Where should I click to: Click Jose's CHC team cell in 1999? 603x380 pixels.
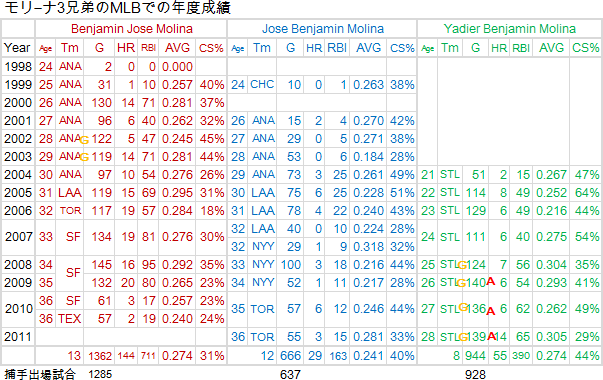262,85
